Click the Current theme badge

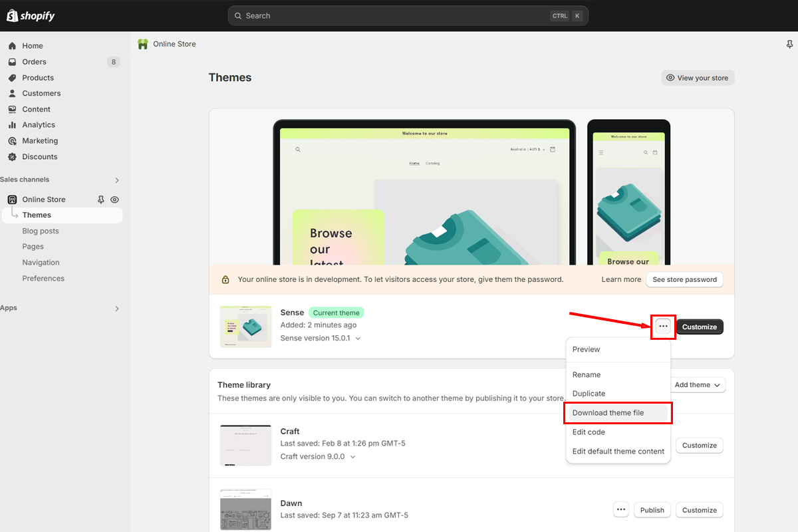tap(336, 313)
